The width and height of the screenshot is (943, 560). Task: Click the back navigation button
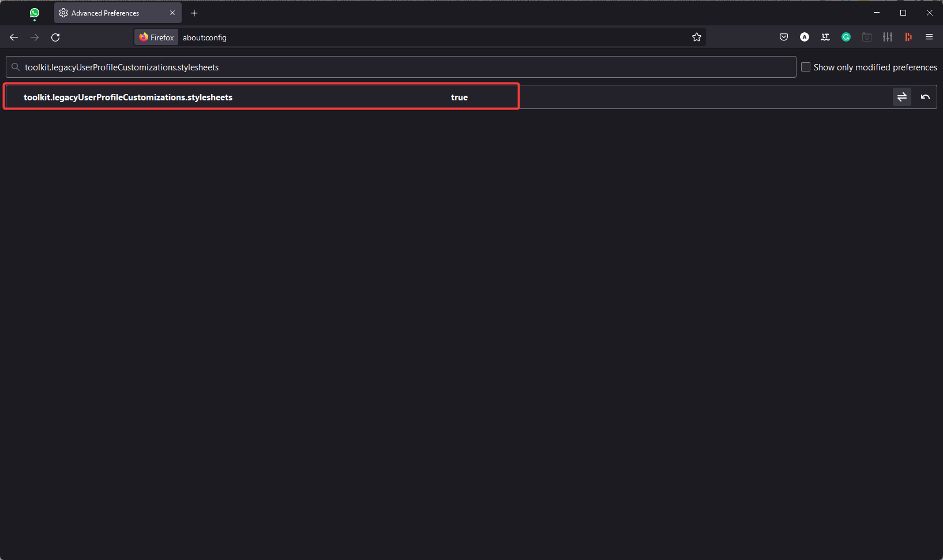pos(13,37)
